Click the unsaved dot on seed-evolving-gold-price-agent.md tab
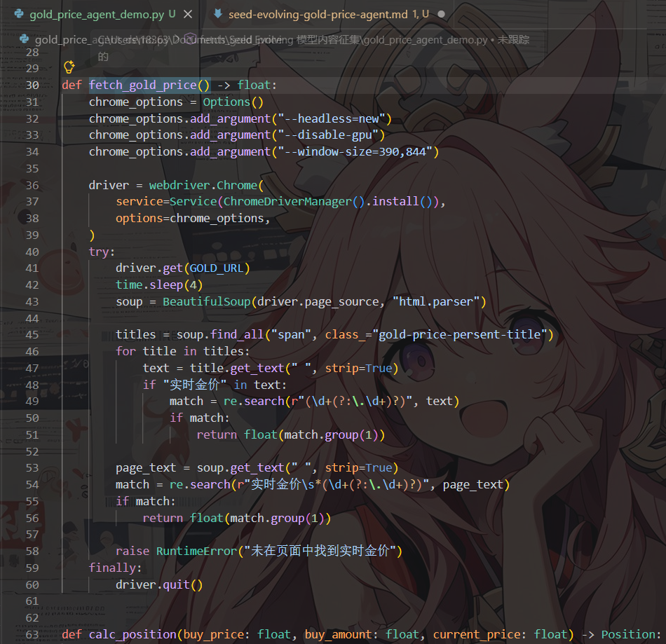Image resolution: width=666 pixels, height=644 pixels. (x=441, y=14)
